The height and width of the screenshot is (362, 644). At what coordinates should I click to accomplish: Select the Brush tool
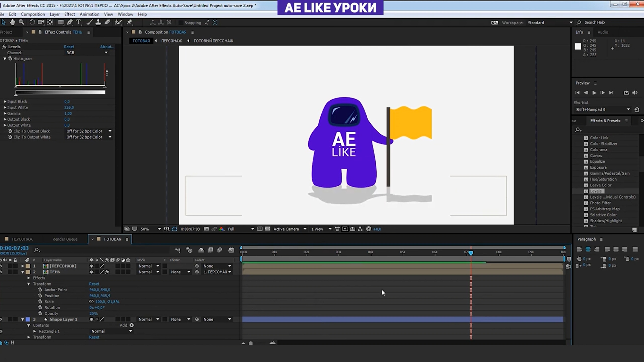click(90, 22)
